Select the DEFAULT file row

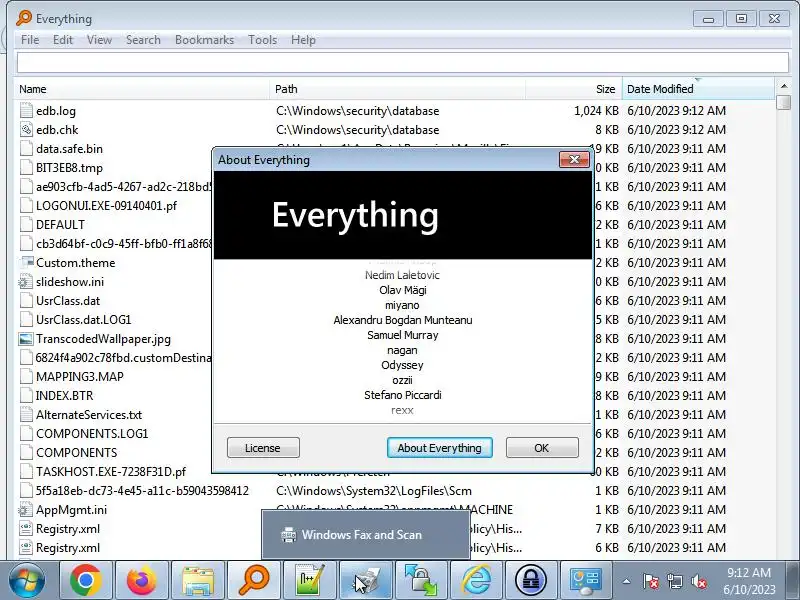click(60, 225)
